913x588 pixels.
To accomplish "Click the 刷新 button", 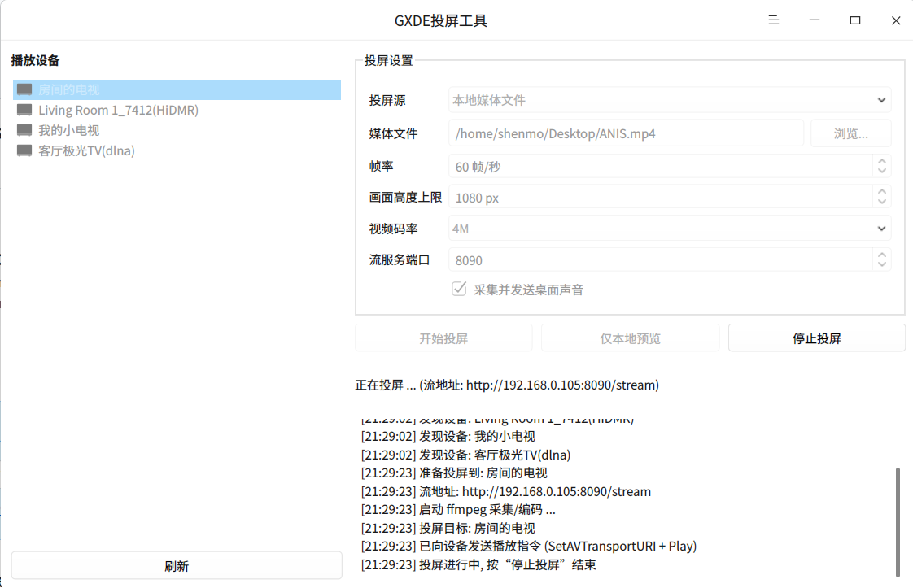I will coord(177,566).
